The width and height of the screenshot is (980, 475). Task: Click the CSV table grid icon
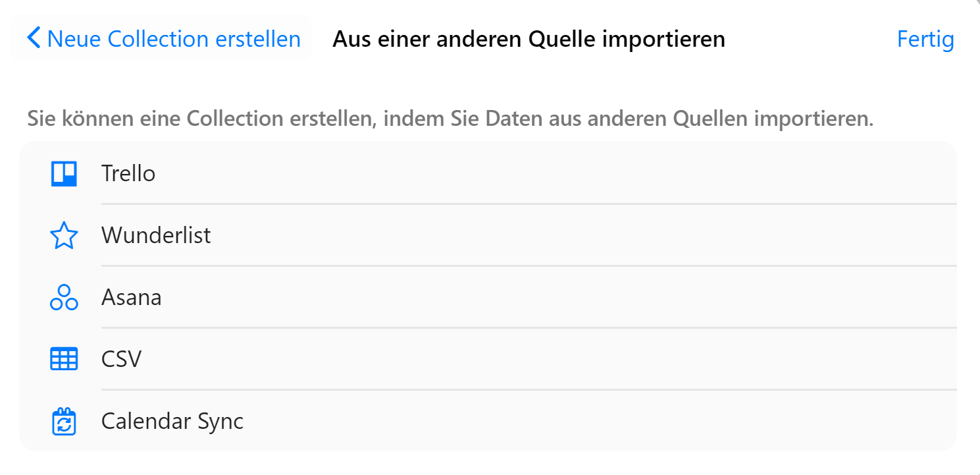(64, 359)
